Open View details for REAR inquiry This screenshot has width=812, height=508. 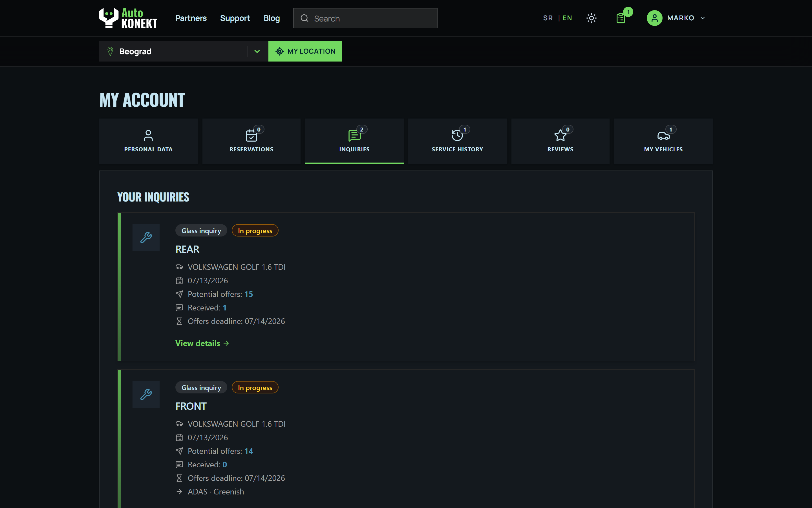202,343
